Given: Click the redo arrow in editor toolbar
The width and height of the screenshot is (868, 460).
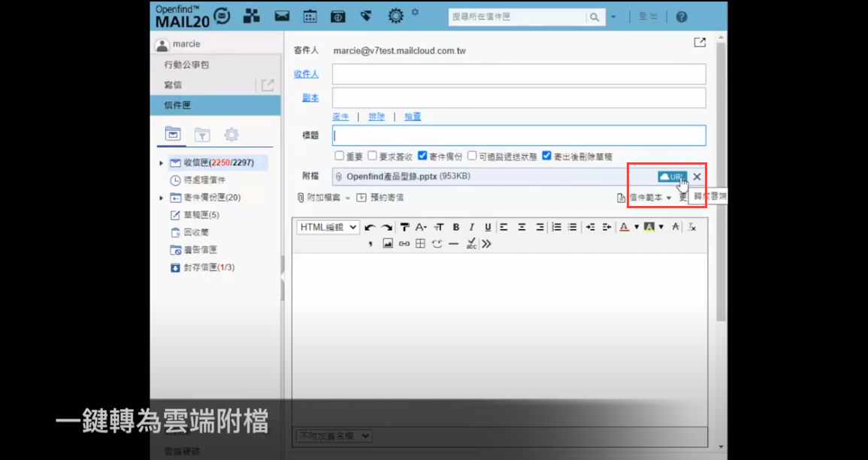Looking at the screenshot, I should click(386, 227).
